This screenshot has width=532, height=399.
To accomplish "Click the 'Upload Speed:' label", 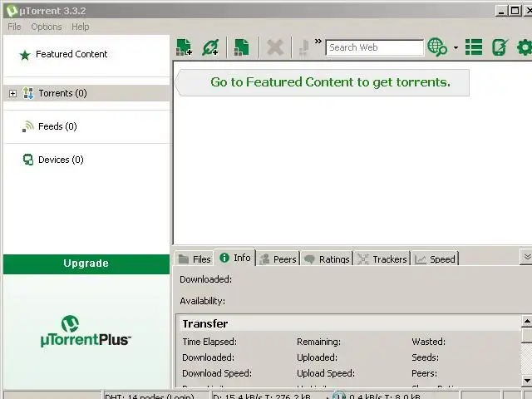I will [326, 373].
